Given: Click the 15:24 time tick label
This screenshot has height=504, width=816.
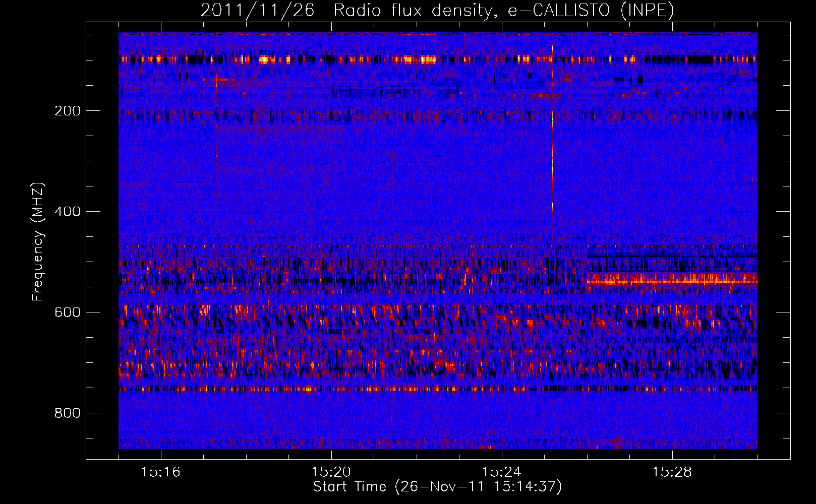Looking at the screenshot, I should click(501, 472).
